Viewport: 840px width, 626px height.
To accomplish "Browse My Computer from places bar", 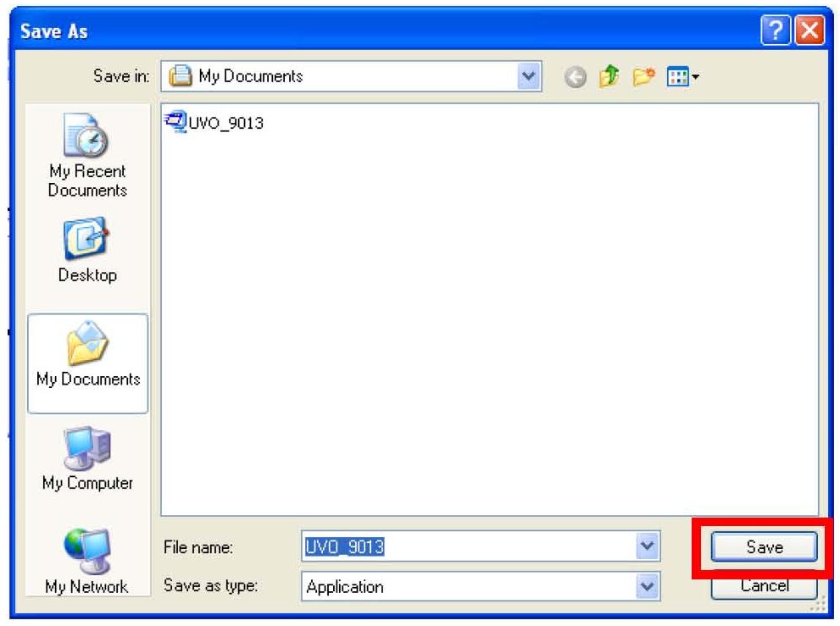I will click(x=87, y=460).
